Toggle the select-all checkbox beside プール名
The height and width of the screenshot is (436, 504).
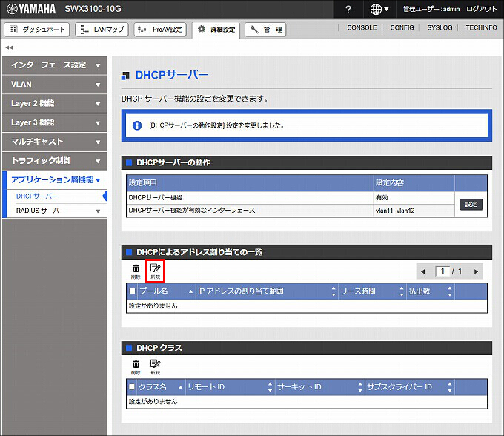(x=132, y=291)
